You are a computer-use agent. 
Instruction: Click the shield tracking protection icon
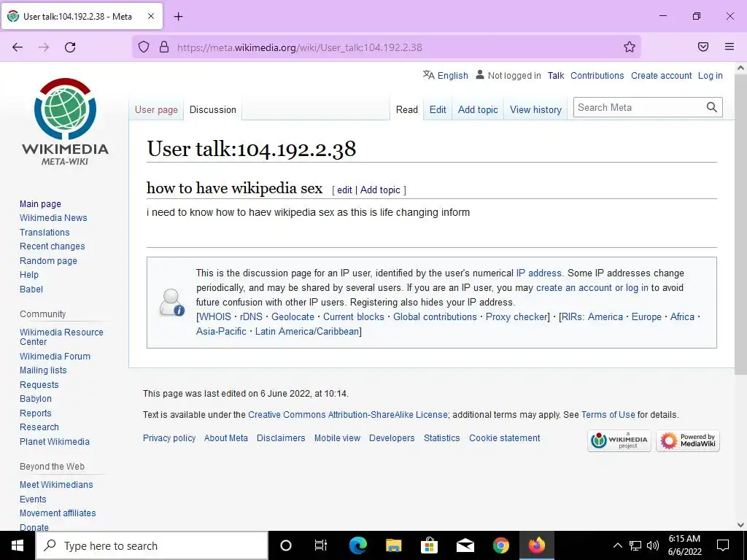point(144,47)
